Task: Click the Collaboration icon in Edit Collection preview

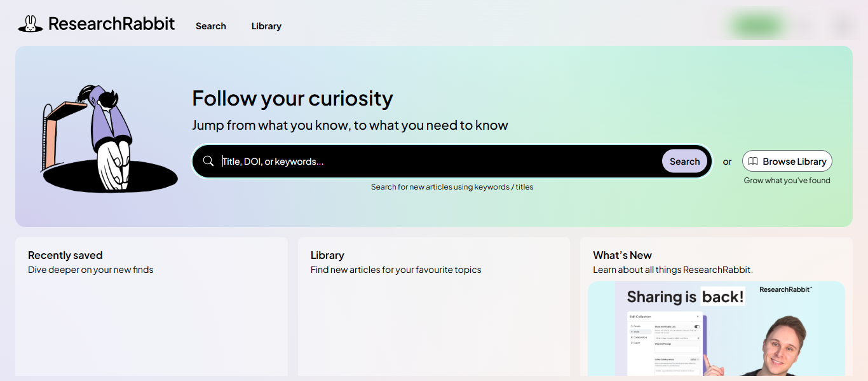Action: 631,337
